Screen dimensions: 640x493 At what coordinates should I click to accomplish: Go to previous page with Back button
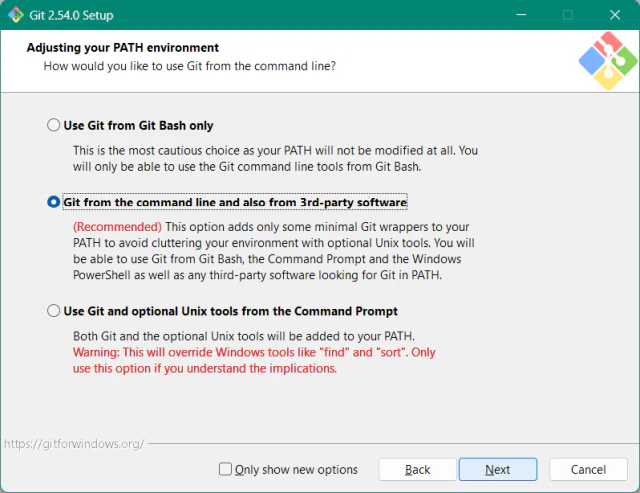tap(417, 469)
